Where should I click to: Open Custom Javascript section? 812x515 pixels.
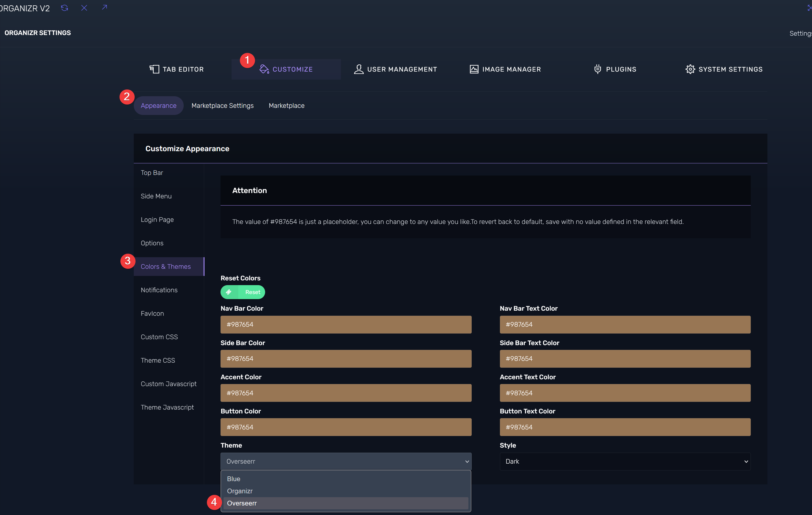click(169, 384)
